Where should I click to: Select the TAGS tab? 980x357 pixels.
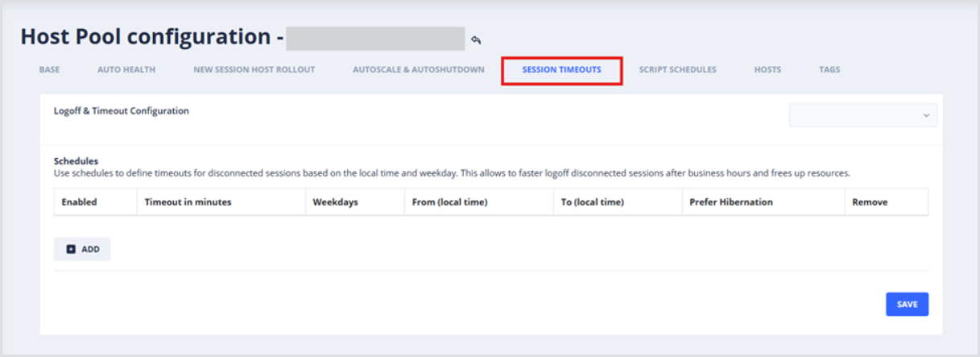tap(829, 70)
